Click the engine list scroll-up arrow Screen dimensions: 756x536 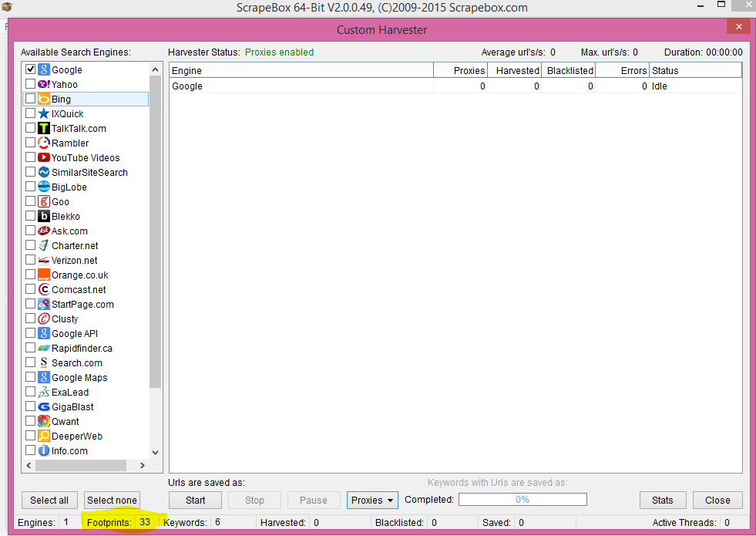[155, 69]
